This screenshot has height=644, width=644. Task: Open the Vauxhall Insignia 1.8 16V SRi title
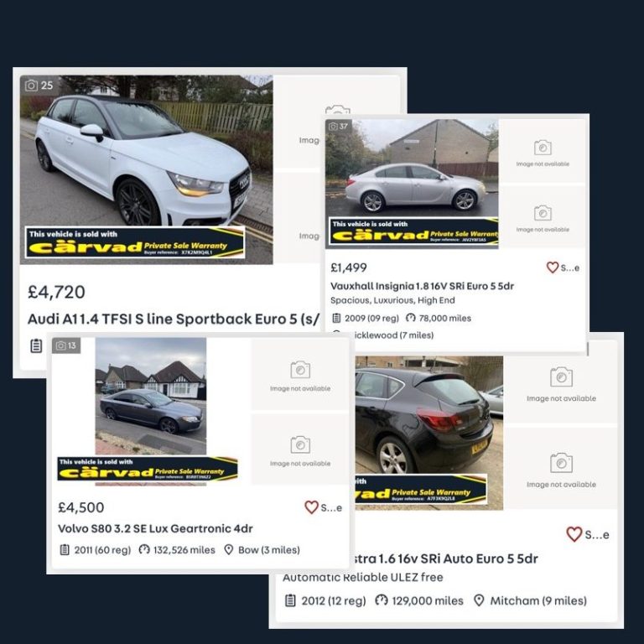pos(422,286)
